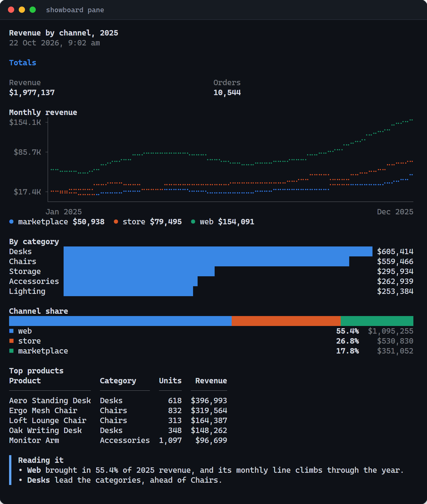427x504 pixels.
Task: Click the green zoom window button
Action: 33,10
